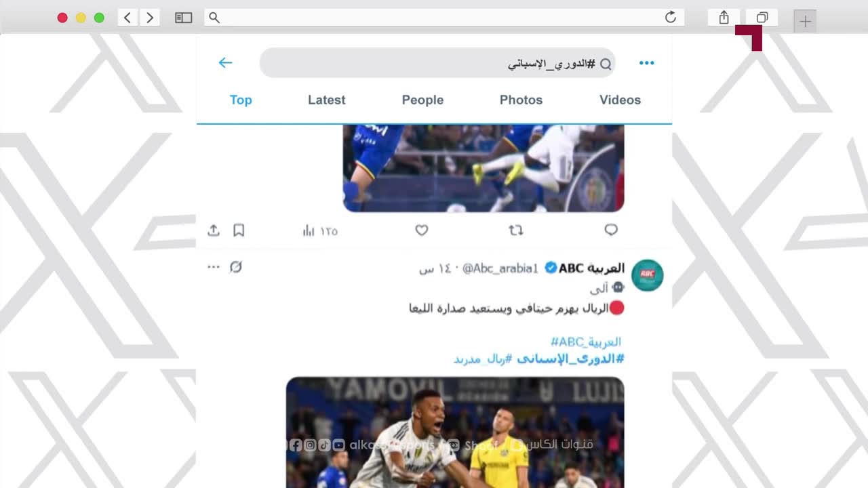Toggle the browser sidebar panel
Screen dimensions: 868x488
tap(184, 18)
